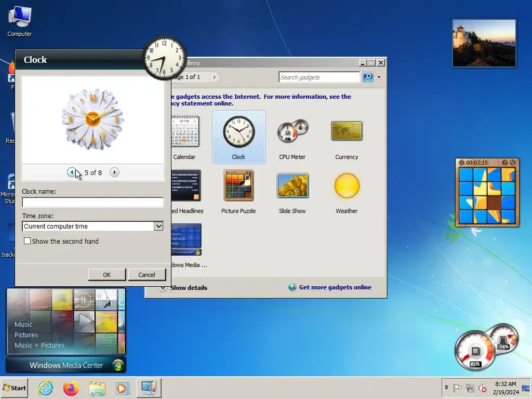Select the Clock gadget in gallery
Image resolution: width=532 pixels, height=399 pixels.
tap(238, 137)
